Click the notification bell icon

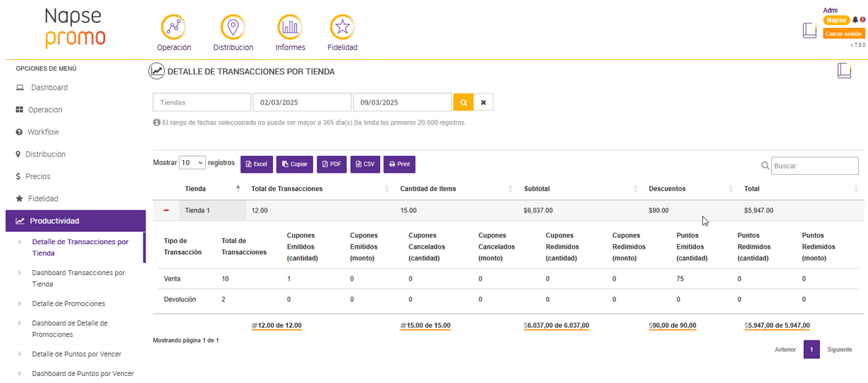coord(855,20)
